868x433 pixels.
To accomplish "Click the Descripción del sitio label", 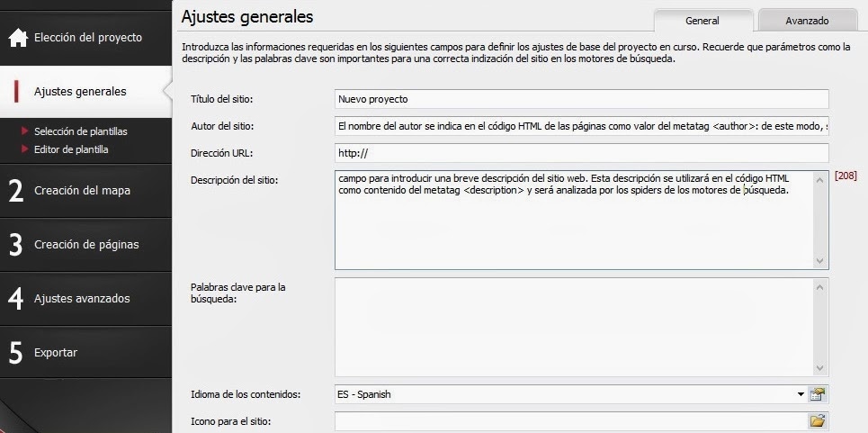I will pyautogui.click(x=234, y=180).
